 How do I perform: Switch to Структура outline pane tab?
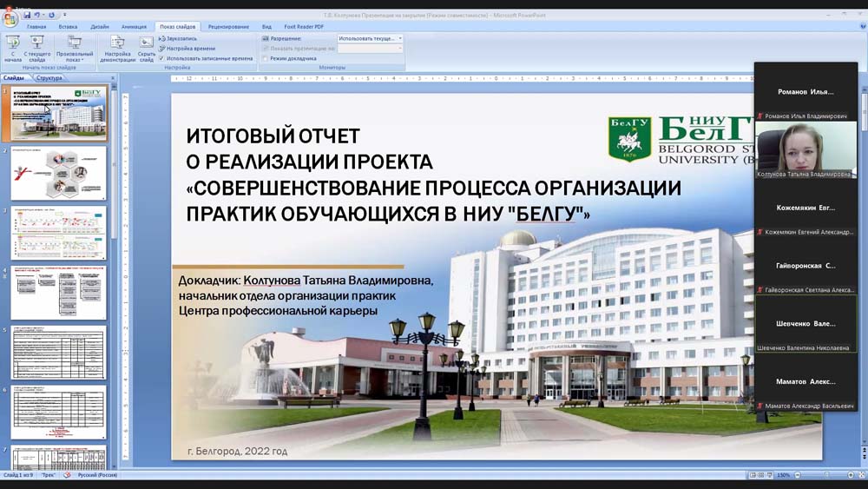(x=49, y=78)
